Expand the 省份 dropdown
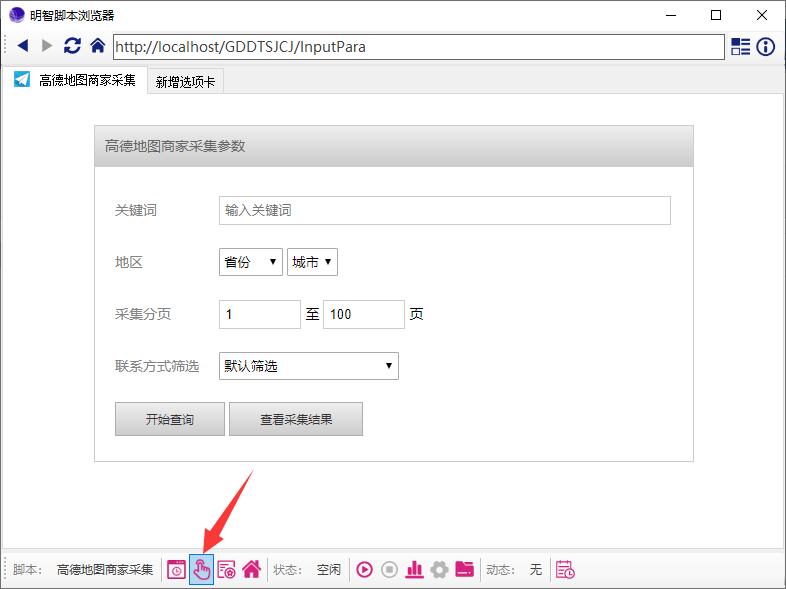The image size is (786, 589). (x=251, y=262)
